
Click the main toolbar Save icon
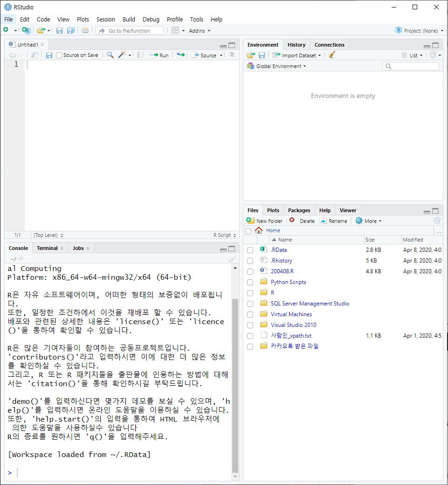click(x=59, y=30)
